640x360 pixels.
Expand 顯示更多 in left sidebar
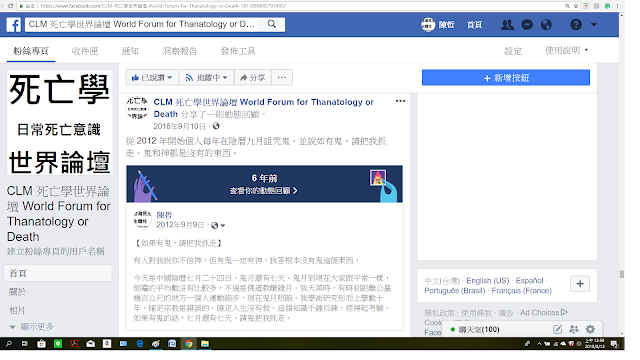[x=32, y=327]
